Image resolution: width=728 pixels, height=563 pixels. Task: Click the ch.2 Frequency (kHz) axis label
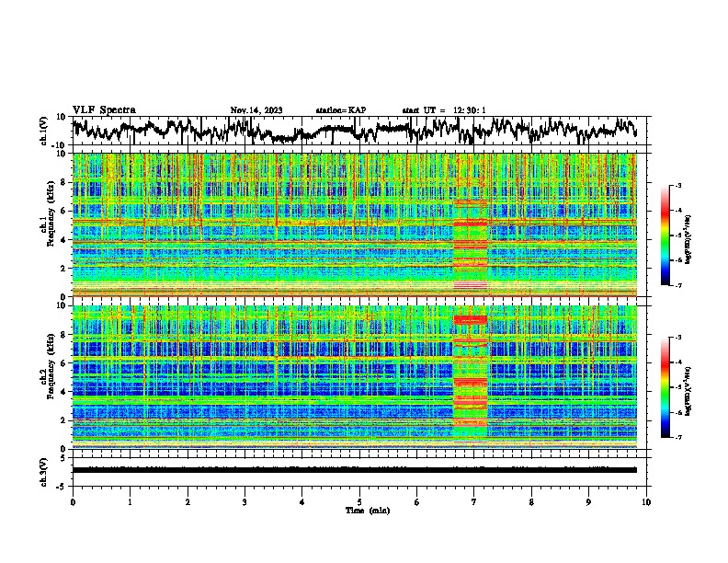(48, 366)
